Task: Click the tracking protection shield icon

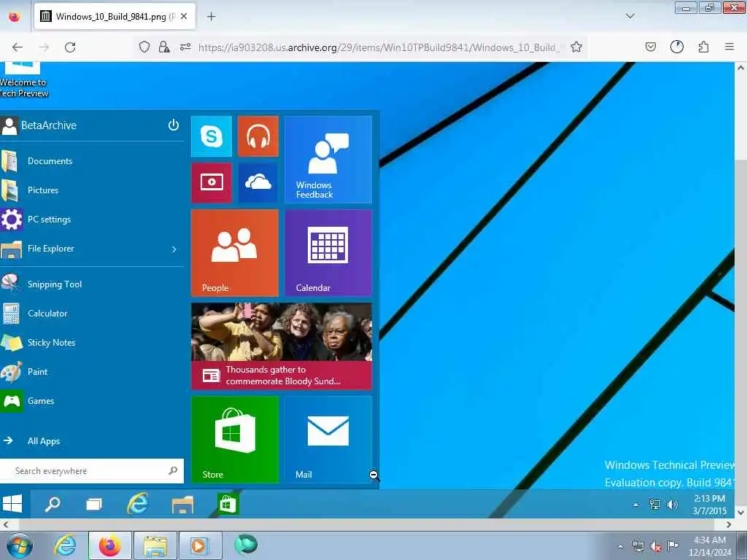Action: (x=144, y=47)
